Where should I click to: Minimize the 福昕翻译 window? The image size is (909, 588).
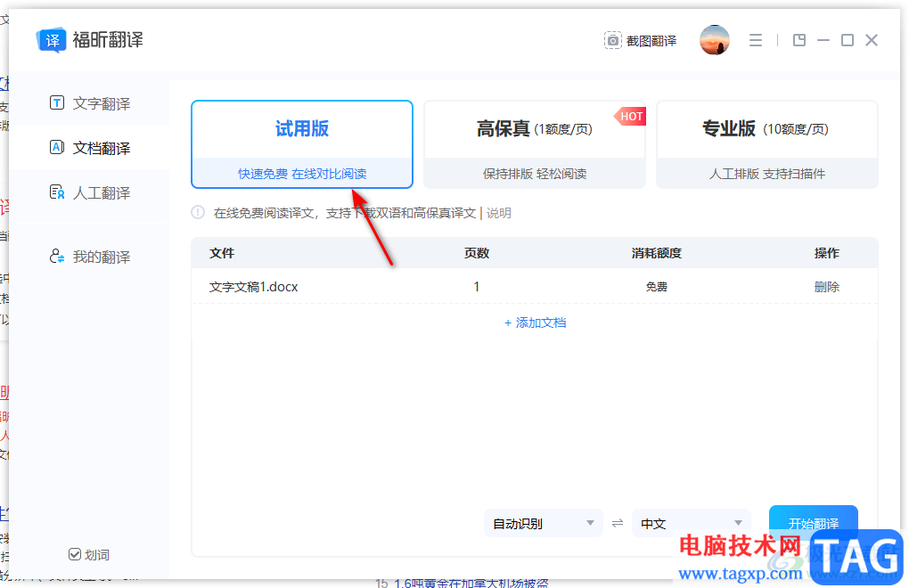(x=823, y=40)
